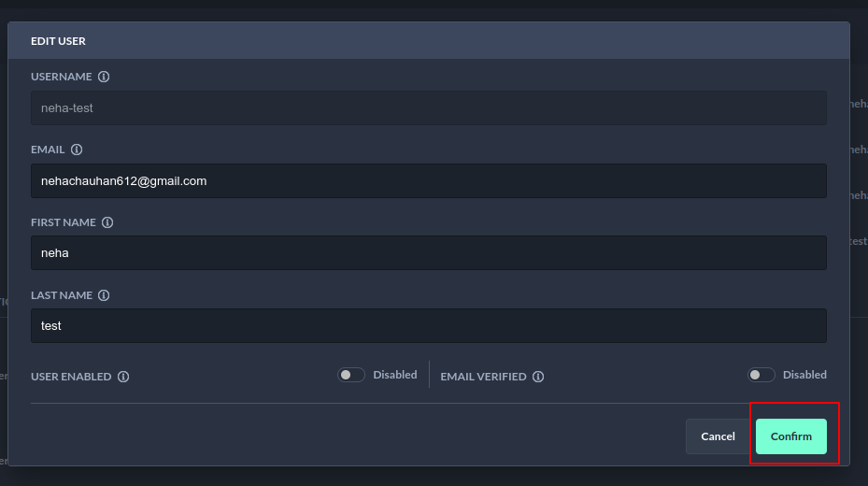Click the USERNAME label text
Image resolution: width=868 pixels, height=486 pixels.
(62, 77)
